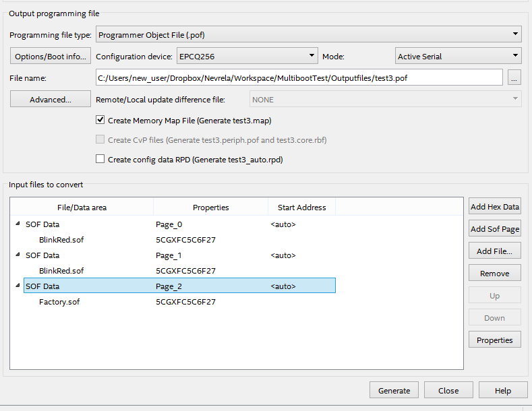This screenshot has width=532, height=411.
Task: Open the Advanced settings button
Action: (x=51, y=100)
